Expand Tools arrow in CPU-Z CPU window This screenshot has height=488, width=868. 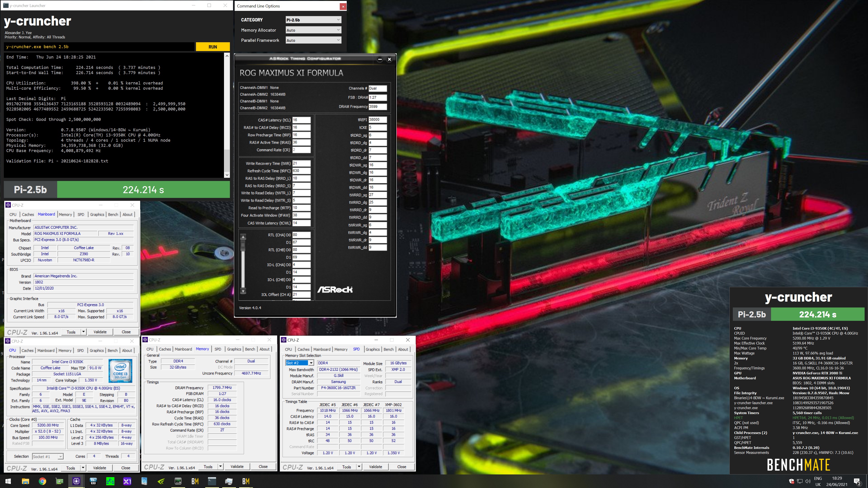(83, 468)
